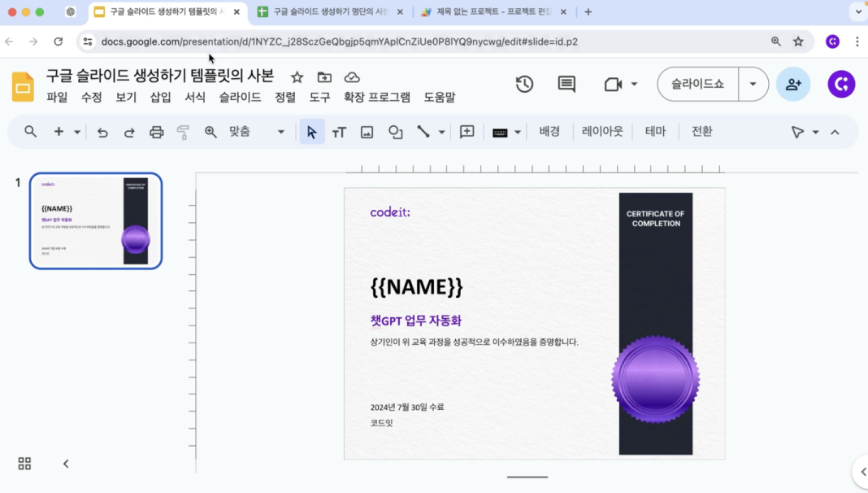Open version history
Screen dimensions: 868x493
(x=524, y=84)
